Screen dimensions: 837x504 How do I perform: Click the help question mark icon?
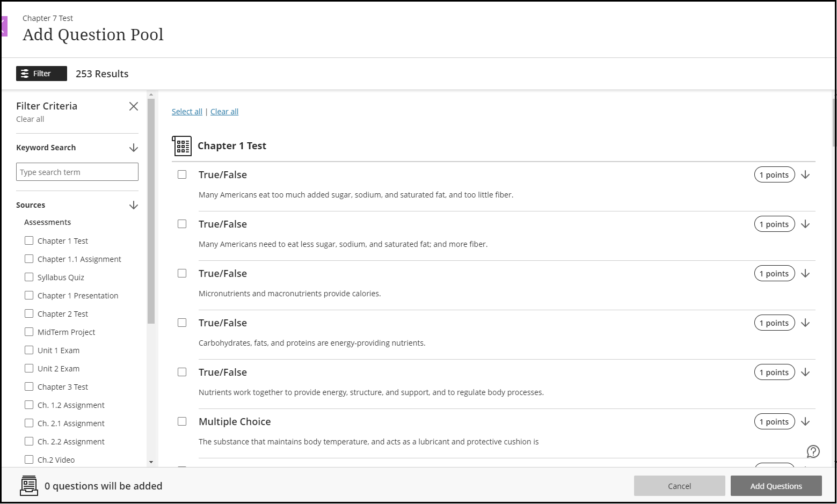pyautogui.click(x=813, y=451)
